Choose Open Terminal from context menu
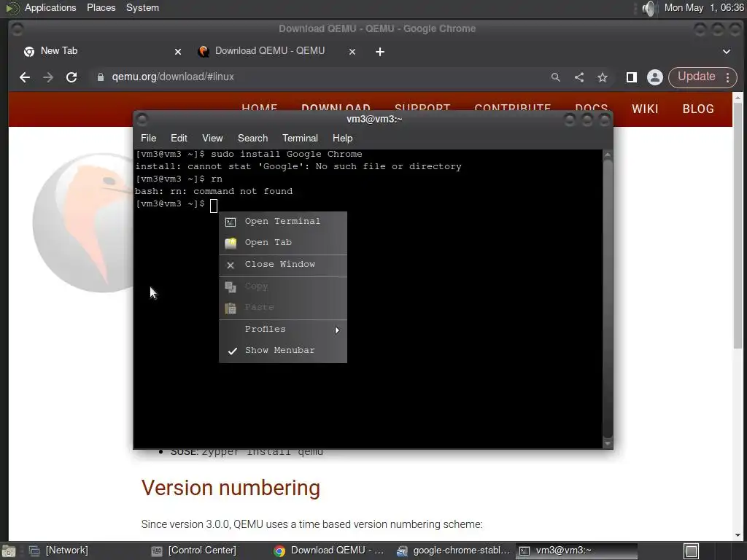 click(x=282, y=222)
